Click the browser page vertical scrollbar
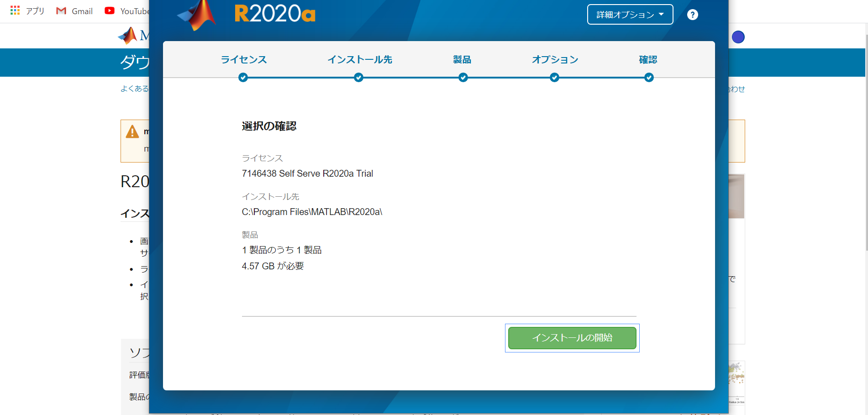This screenshot has width=868, height=415. point(867,142)
